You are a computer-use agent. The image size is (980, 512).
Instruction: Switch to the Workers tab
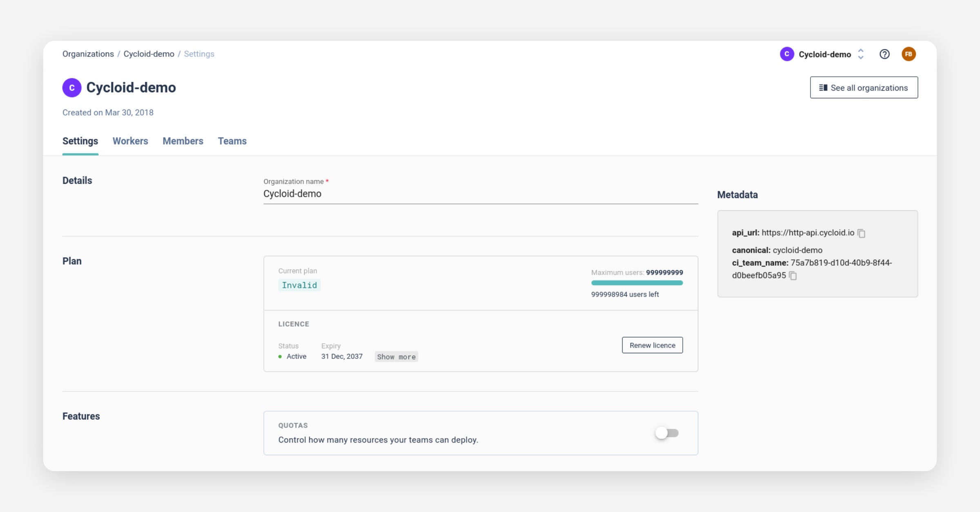(x=130, y=141)
